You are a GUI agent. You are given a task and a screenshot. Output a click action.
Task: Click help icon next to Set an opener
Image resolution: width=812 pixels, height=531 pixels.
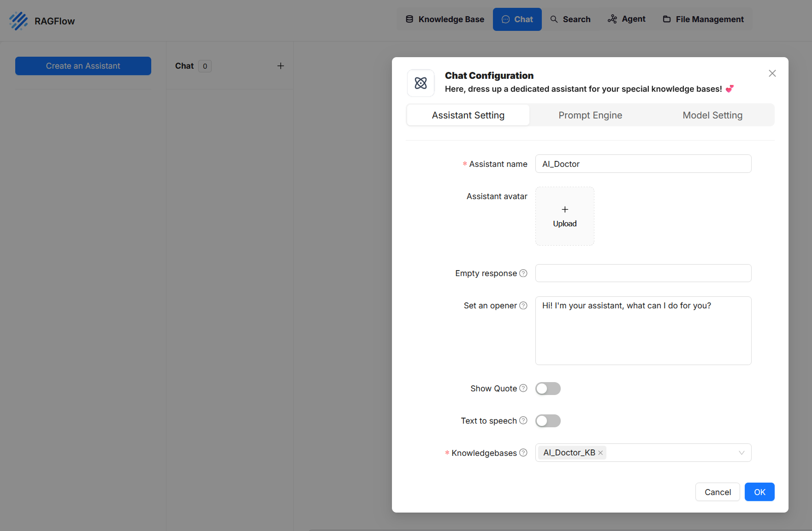pos(523,306)
